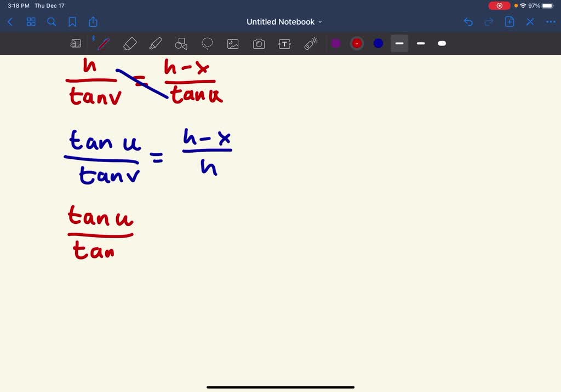Select the Eraser tool
The image size is (561, 392).
[130, 43]
